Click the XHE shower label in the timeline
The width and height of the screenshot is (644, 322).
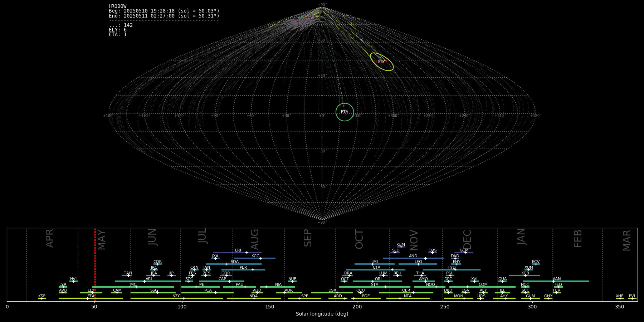point(620,296)
